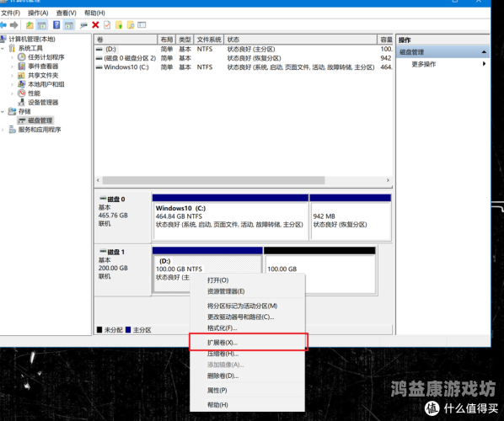This screenshot has width=504, height=421.
Task: Expand the 性能 tree node
Action: coord(12,93)
